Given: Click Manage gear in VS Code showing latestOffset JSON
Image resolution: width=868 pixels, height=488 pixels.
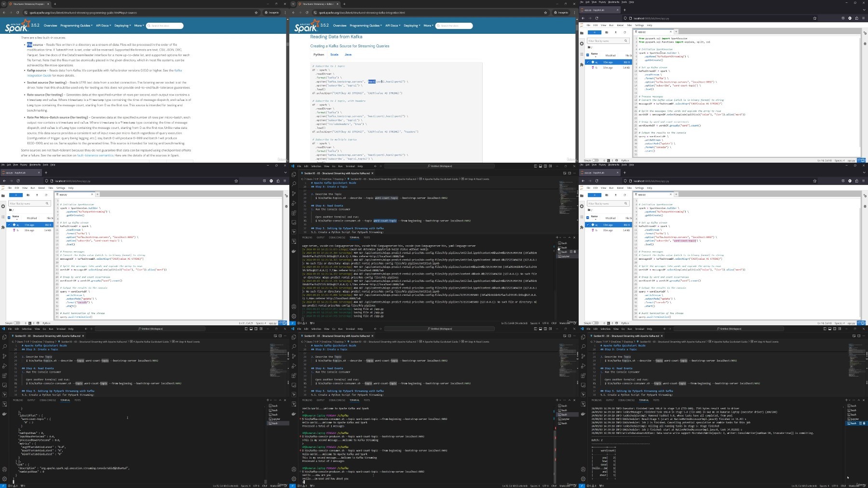Looking at the screenshot, I should tap(4, 479).
